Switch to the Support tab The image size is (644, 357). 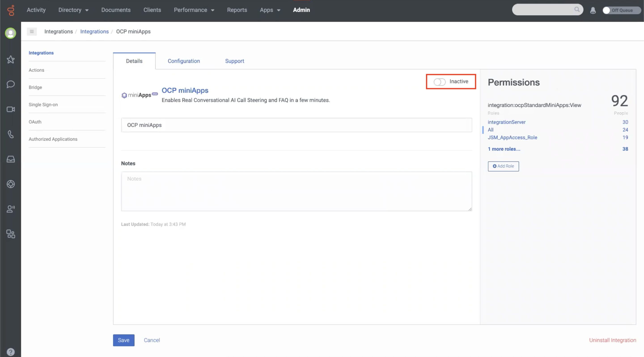[235, 61]
